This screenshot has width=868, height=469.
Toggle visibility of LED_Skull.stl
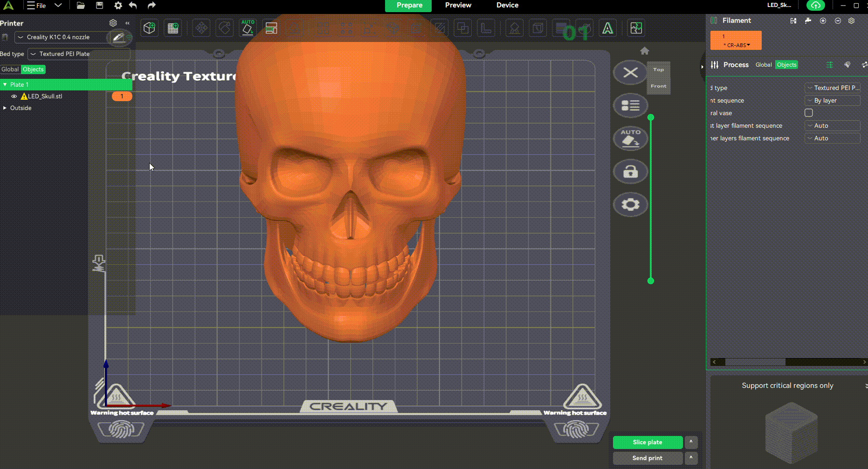point(14,97)
